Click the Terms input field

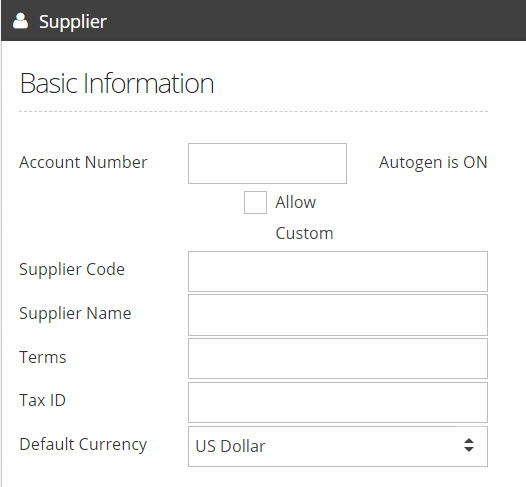(x=338, y=359)
